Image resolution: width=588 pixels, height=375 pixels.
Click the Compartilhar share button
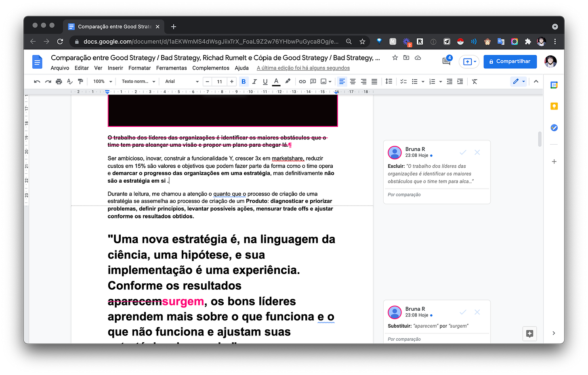tap(510, 61)
